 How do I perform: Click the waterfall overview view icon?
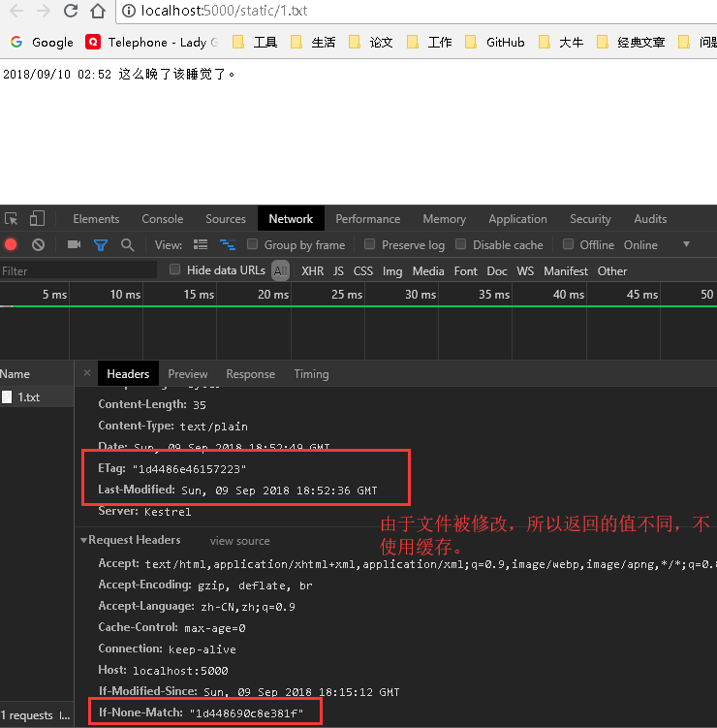pos(228,245)
